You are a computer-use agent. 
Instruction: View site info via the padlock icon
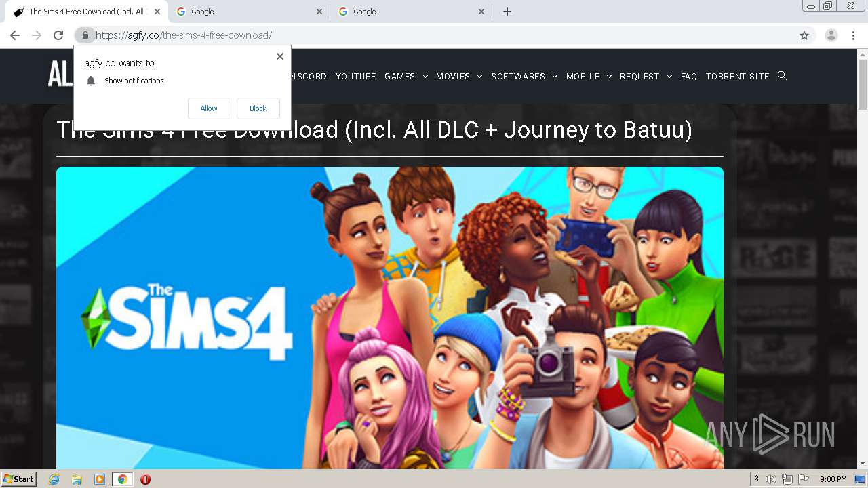[x=85, y=35]
